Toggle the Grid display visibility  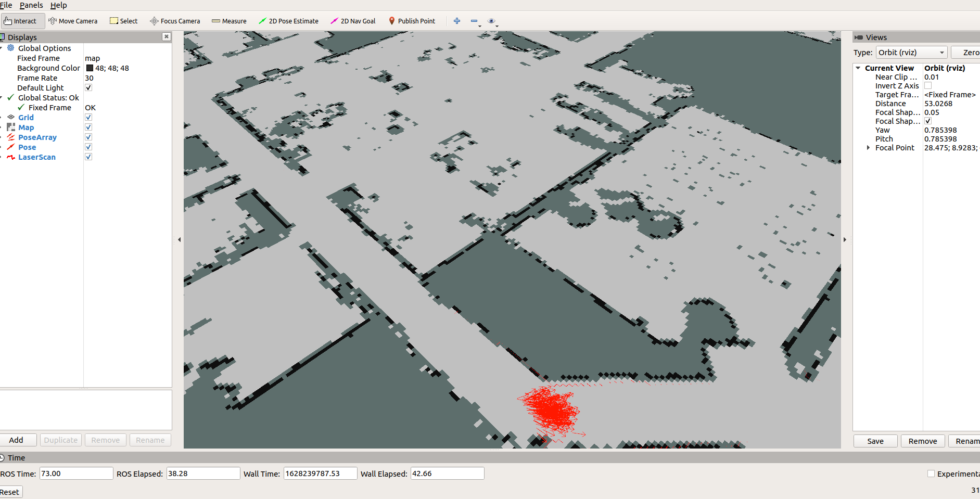click(x=88, y=117)
